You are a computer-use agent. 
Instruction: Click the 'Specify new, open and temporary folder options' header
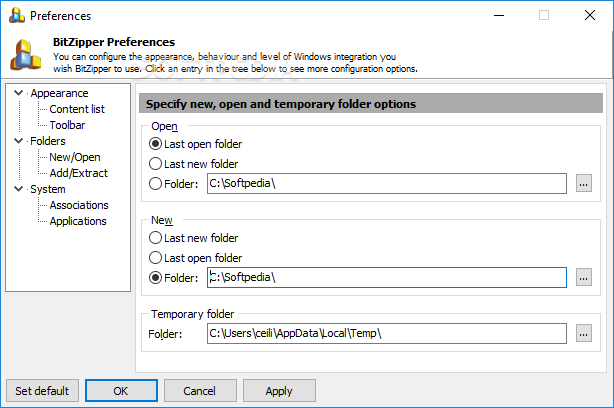click(x=371, y=103)
